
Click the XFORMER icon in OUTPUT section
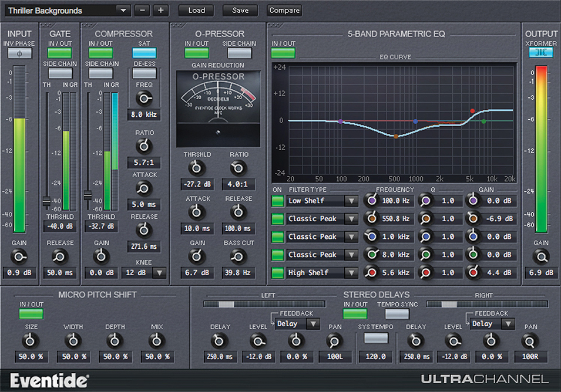[x=540, y=53]
